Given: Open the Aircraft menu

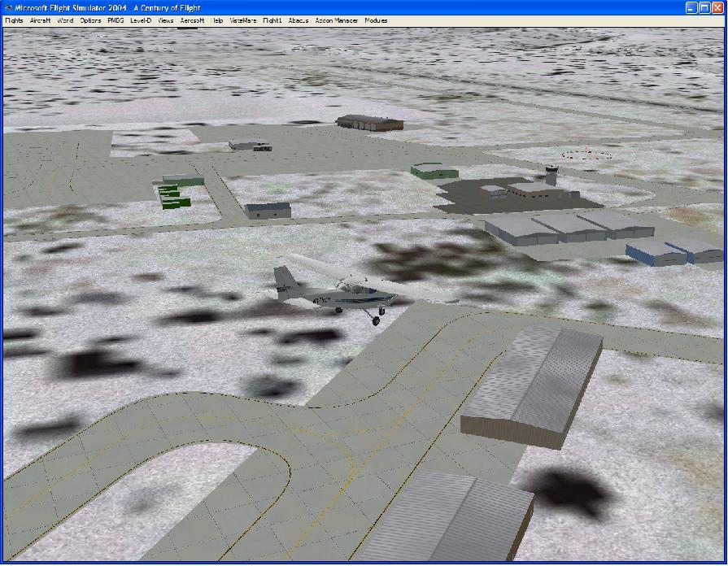Looking at the screenshot, I should (40, 20).
